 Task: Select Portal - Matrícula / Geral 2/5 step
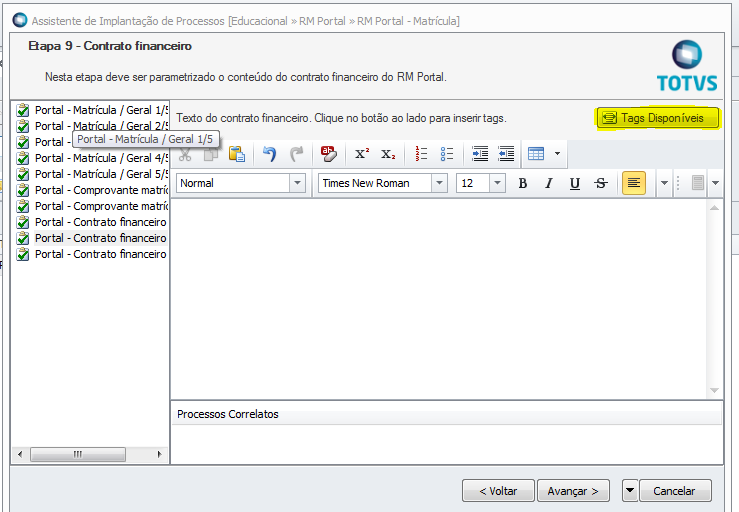pos(101,126)
